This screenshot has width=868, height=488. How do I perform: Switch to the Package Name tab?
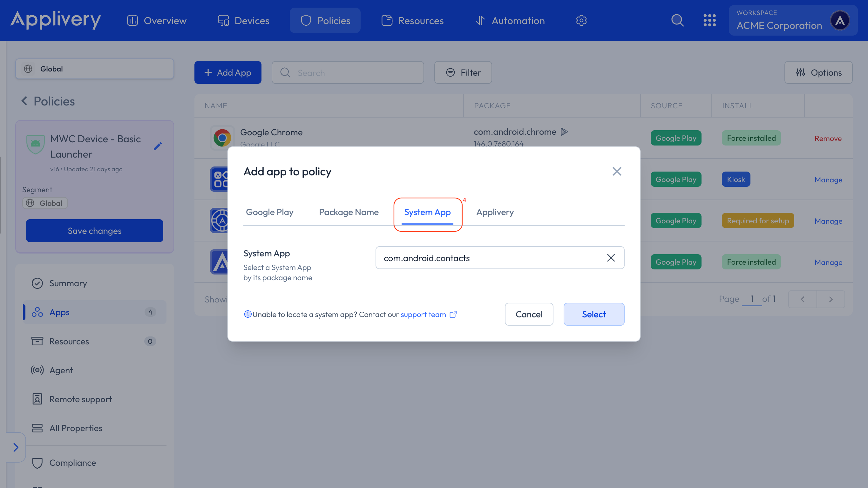click(349, 212)
